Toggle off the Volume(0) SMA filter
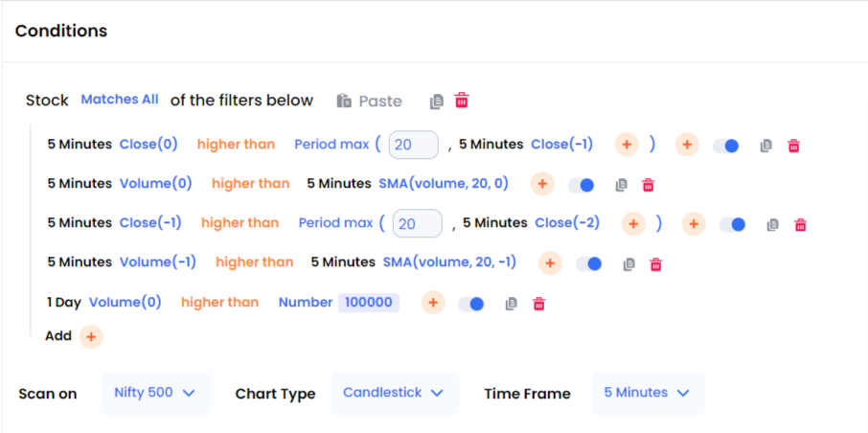Image resolution: width=868 pixels, height=433 pixels. coord(581,185)
